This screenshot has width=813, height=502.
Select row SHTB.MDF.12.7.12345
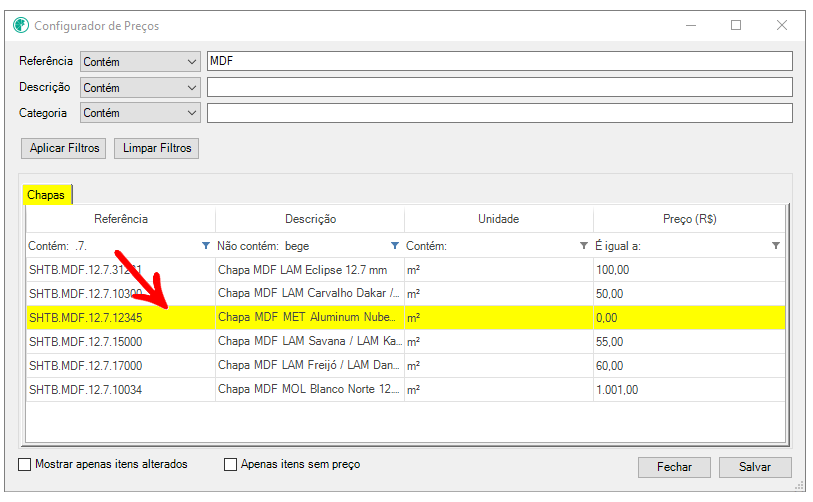[x=405, y=317]
